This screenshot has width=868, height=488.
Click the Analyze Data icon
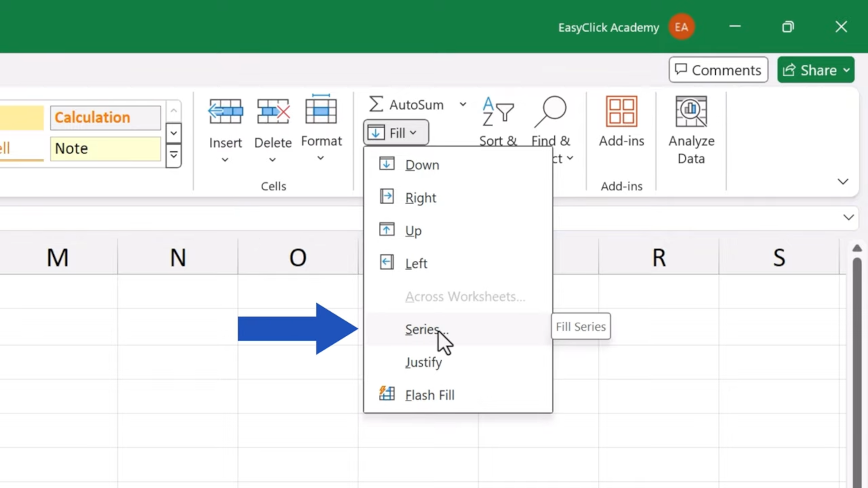[x=691, y=112]
